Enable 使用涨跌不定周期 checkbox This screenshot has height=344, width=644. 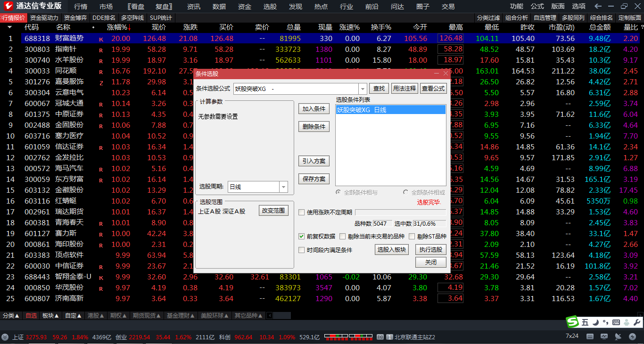tap(302, 212)
